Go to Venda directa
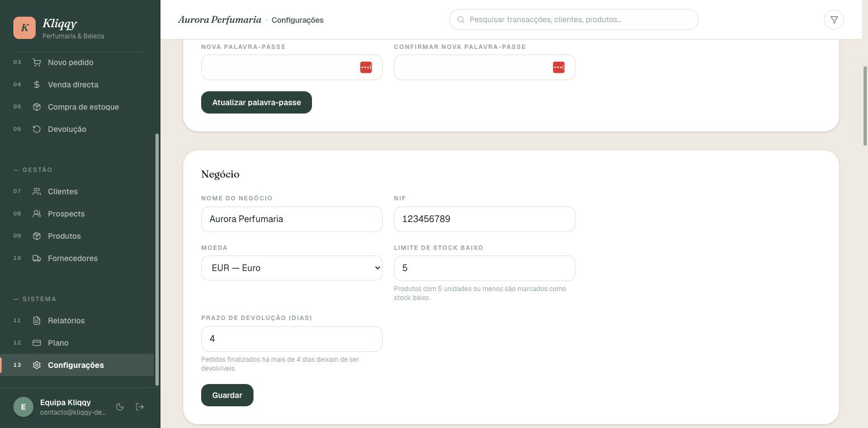The width and height of the screenshot is (868, 428). click(x=77, y=85)
